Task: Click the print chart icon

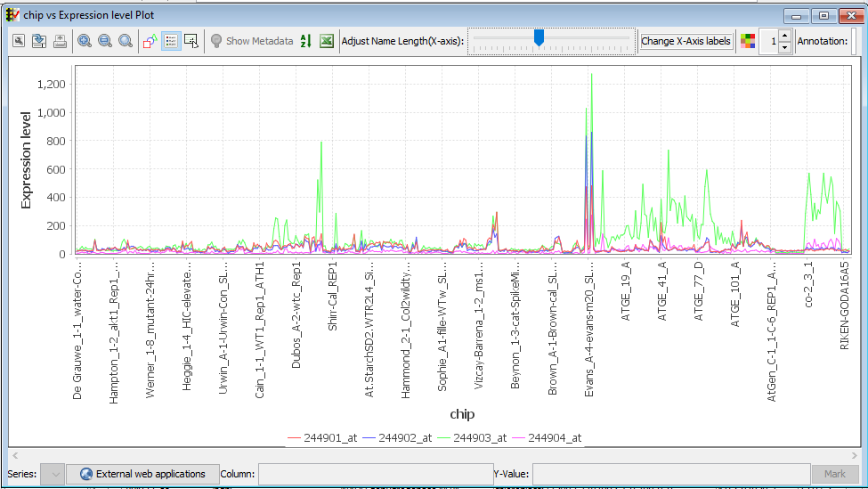Action: pyautogui.click(x=60, y=41)
